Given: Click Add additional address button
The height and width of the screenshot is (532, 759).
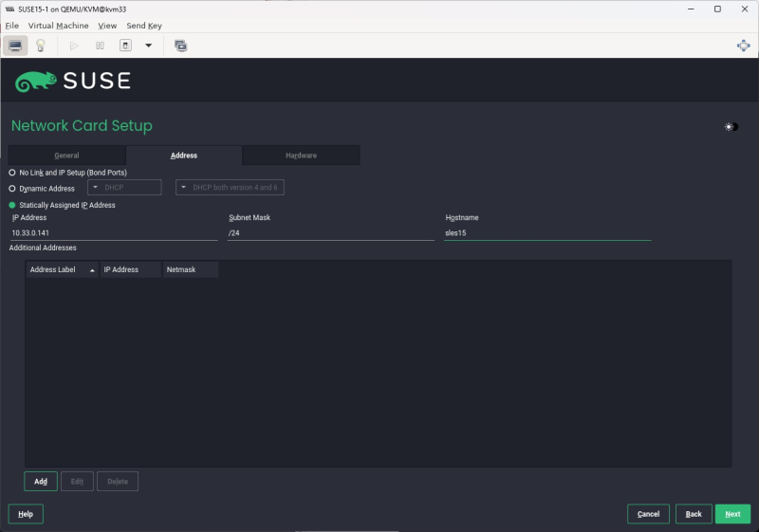Looking at the screenshot, I should pyautogui.click(x=41, y=482).
